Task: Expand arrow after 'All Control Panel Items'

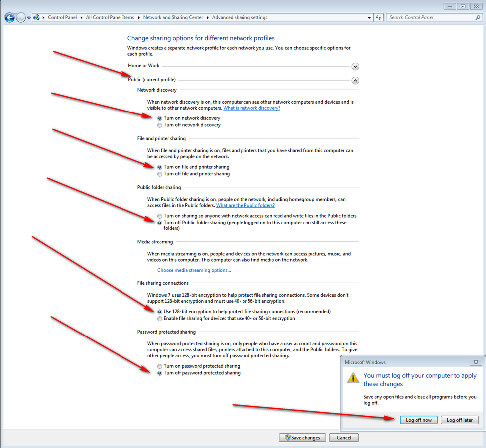Action: 139,18
